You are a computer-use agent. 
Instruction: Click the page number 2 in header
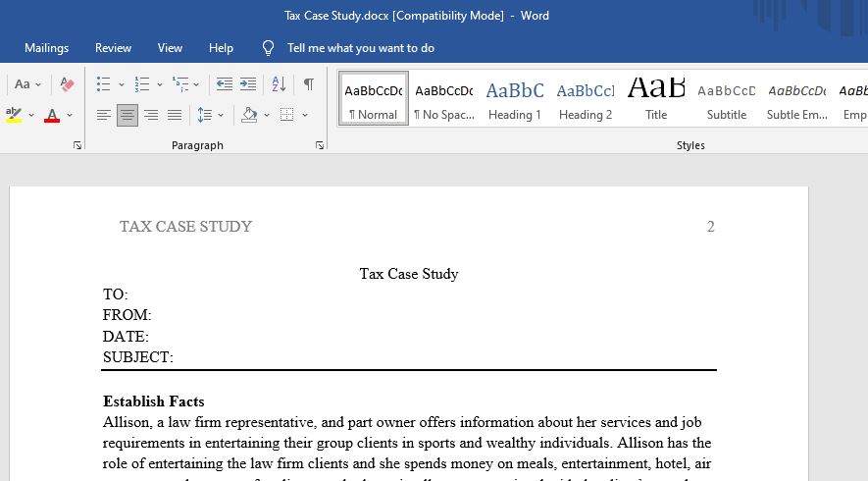coord(710,226)
